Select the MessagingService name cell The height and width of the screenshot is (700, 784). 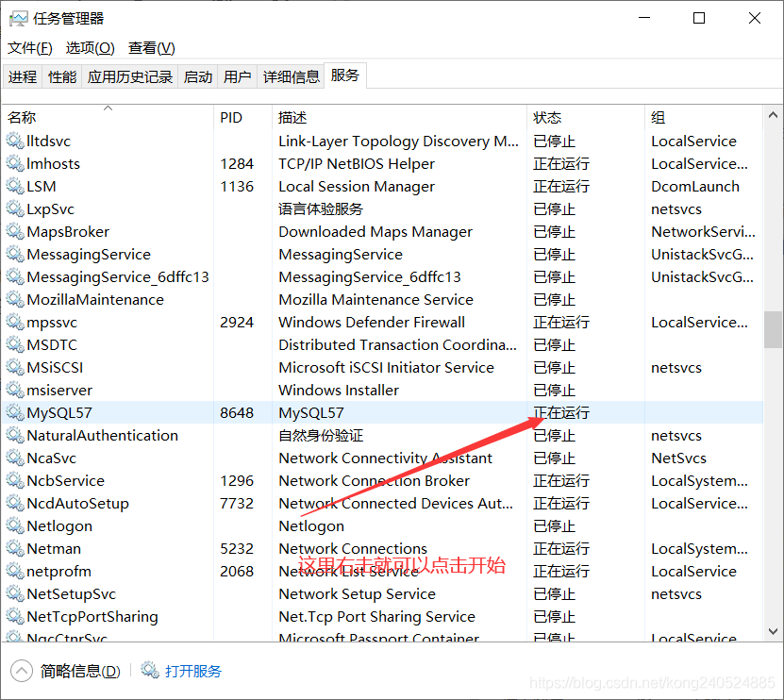(89, 255)
